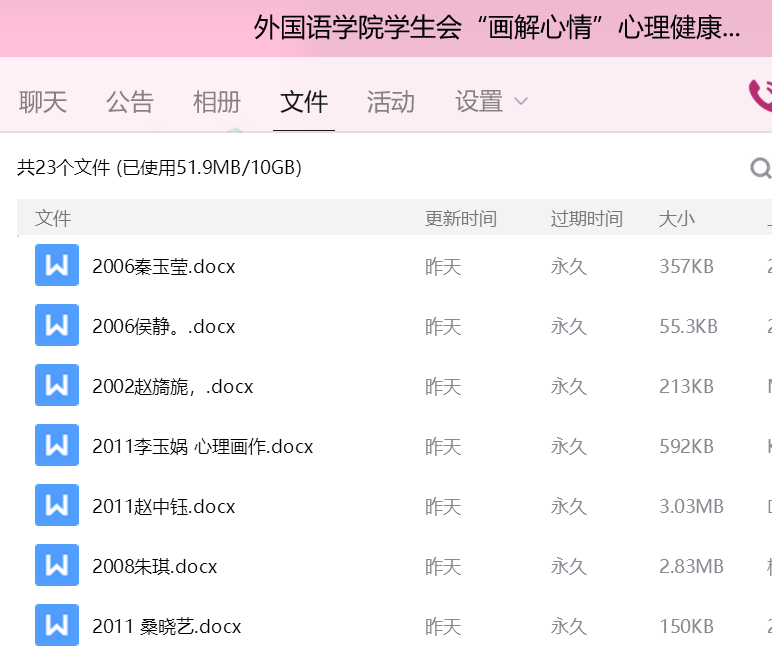Click the Word icon beside 2011赵中钰.docx
The width and height of the screenshot is (772, 650).
pos(57,506)
